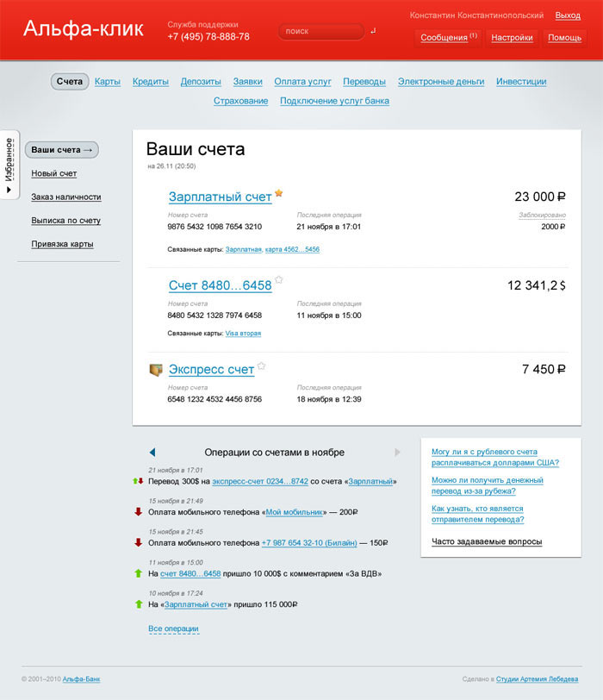Expand the Избранное side panel
The width and height of the screenshot is (603, 700).
pyautogui.click(x=9, y=165)
